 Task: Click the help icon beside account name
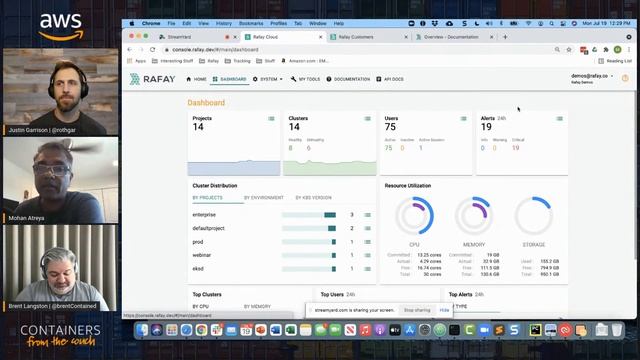(625, 78)
